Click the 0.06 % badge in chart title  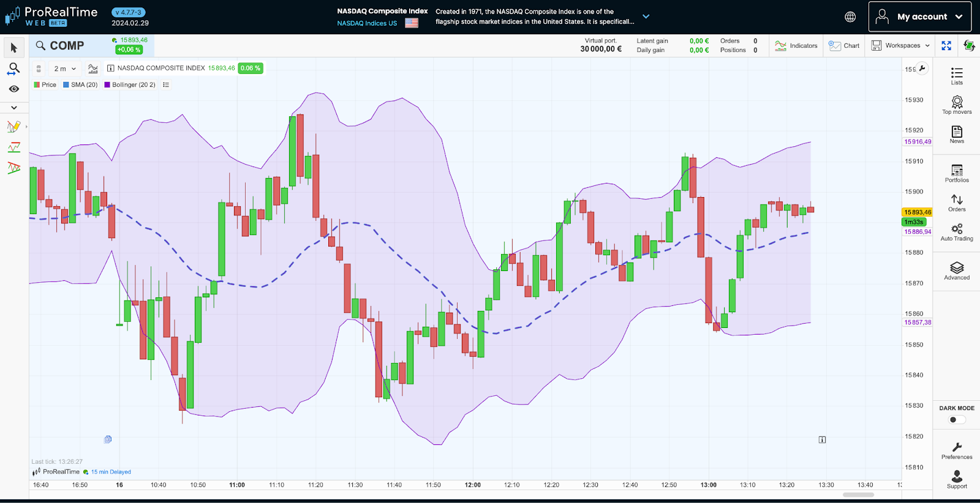[x=251, y=69]
